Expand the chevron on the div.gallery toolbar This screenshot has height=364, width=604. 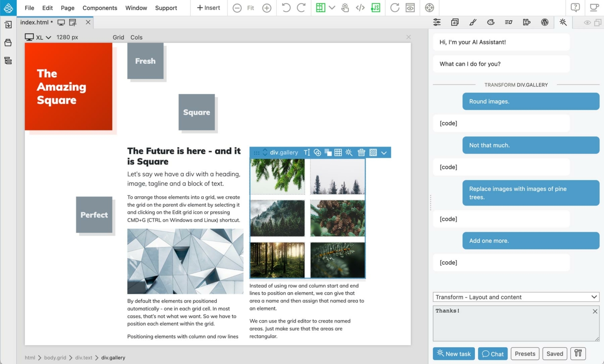384,153
